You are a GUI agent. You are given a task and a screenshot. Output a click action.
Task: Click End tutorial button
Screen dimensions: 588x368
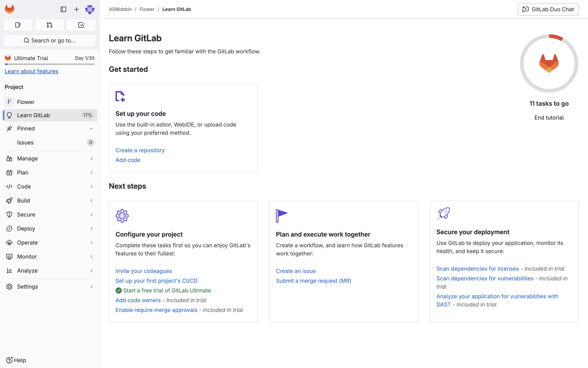click(549, 118)
